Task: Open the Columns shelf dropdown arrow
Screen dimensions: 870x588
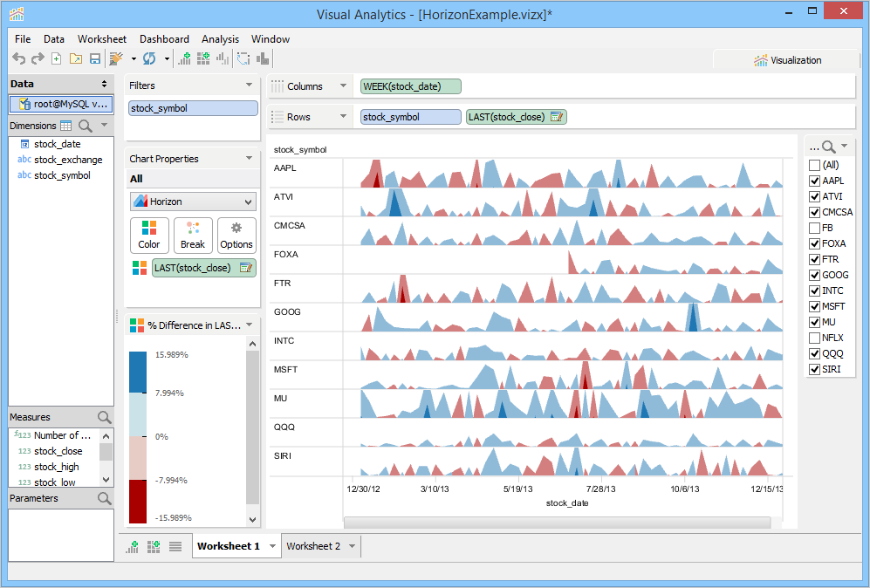Action: coord(343,85)
